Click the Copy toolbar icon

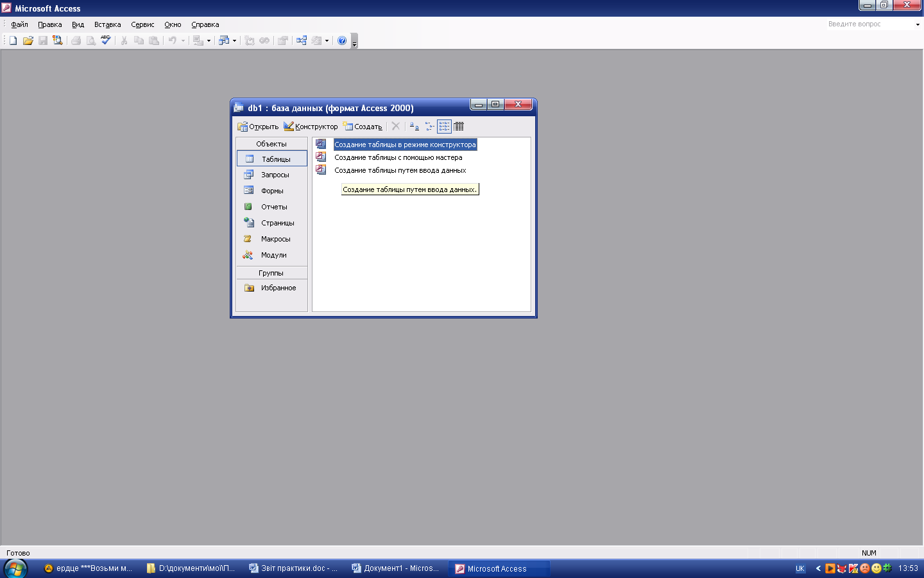(x=139, y=40)
